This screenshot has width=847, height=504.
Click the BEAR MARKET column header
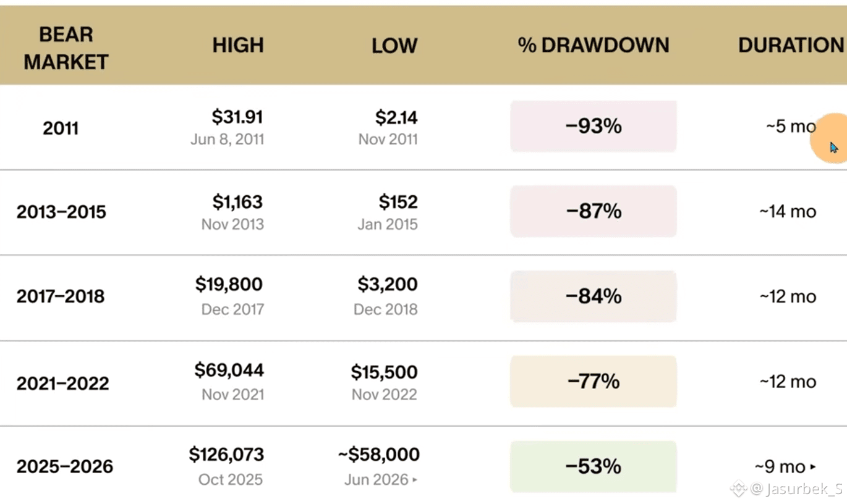click(x=66, y=48)
